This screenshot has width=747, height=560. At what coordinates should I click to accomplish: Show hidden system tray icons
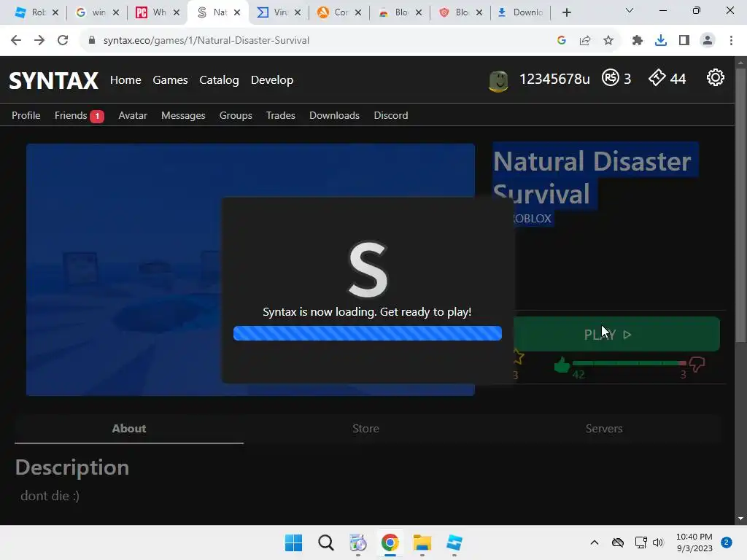(594, 542)
